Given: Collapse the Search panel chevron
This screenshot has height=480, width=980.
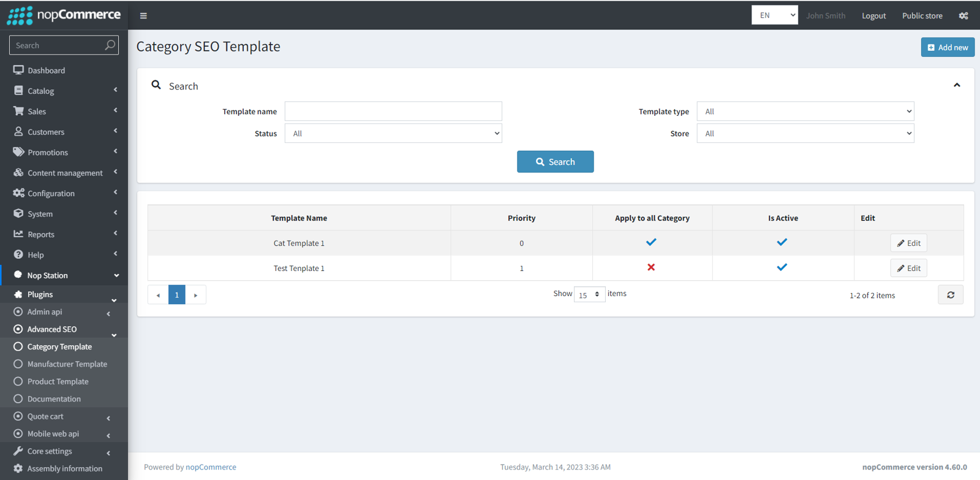Looking at the screenshot, I should click(x=957, y=85).
